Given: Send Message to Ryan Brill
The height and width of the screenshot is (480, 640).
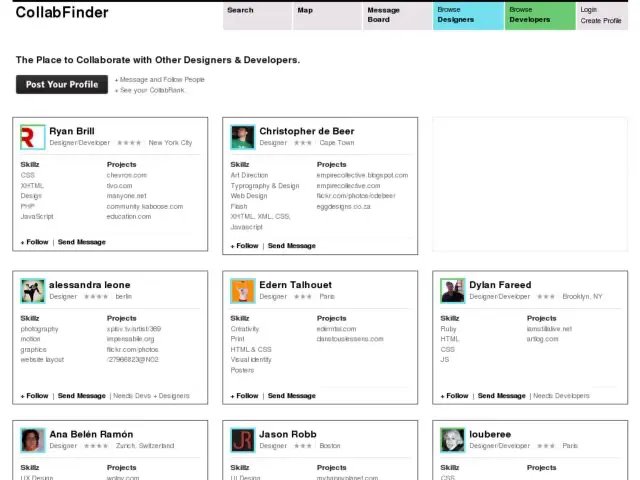Looking at the screenshot, I should 82,242.
